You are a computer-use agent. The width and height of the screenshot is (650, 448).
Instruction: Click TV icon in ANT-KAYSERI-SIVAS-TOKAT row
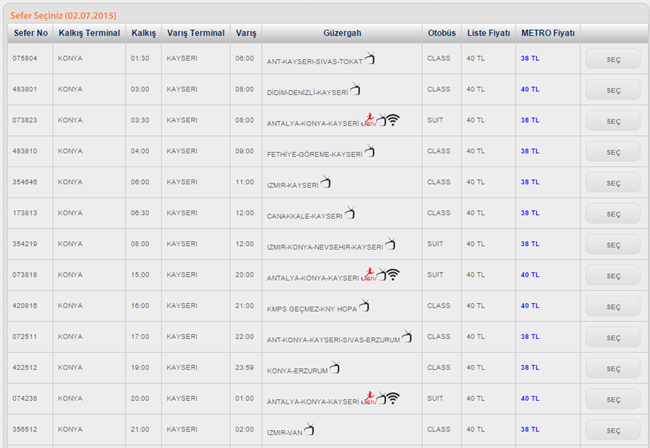(x=370, y=58)
